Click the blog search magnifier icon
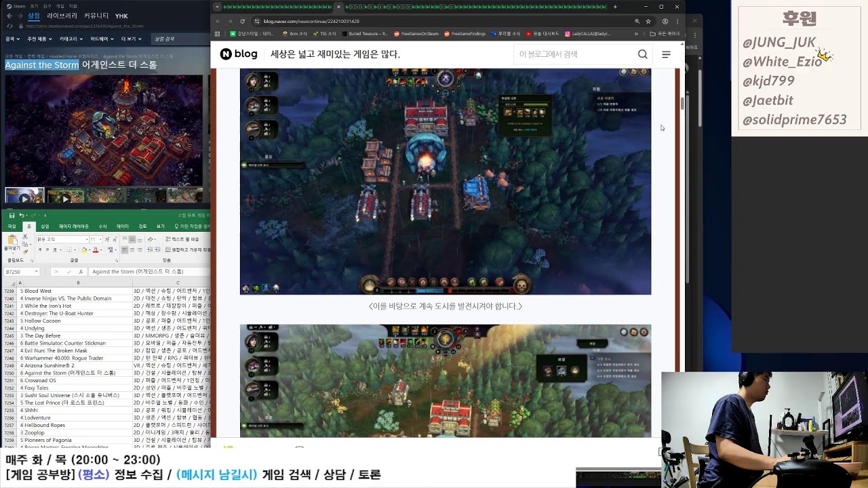The width and height of the screenshot is (868, 488). coord(642,54)
